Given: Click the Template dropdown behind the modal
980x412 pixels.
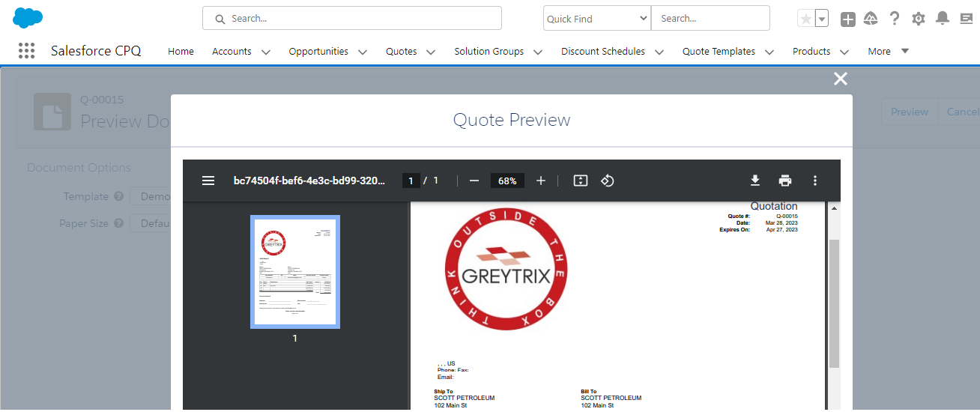Looking at the screenshot, I should 150,196.
